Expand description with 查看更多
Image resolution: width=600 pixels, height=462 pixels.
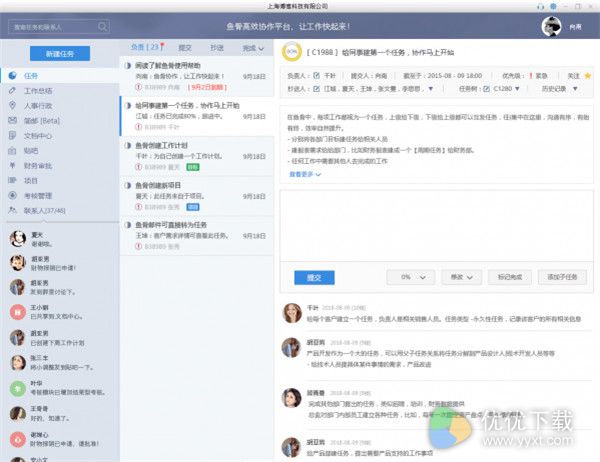click(x=305, y=174)
